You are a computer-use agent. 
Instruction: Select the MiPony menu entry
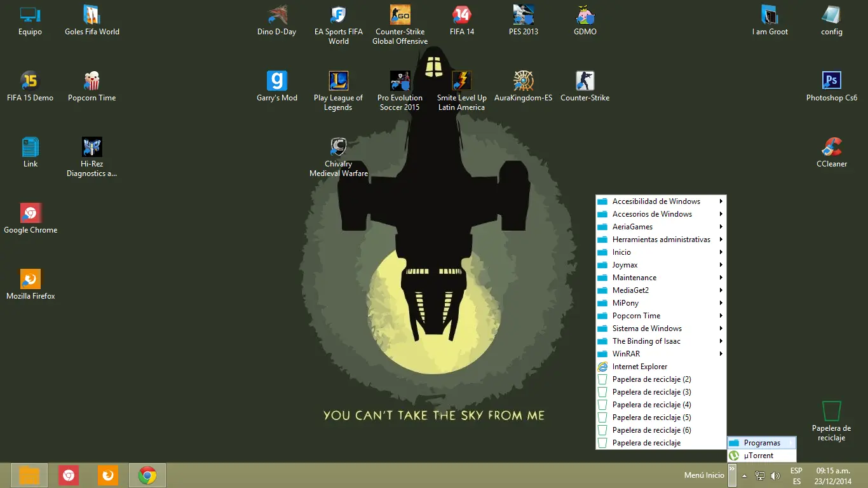coord(661,303)
